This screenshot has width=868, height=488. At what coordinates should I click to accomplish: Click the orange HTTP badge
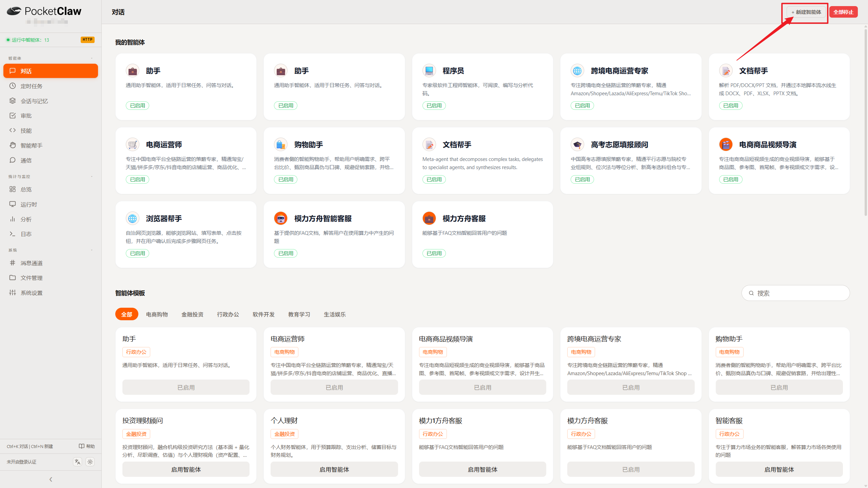[87, 40]
